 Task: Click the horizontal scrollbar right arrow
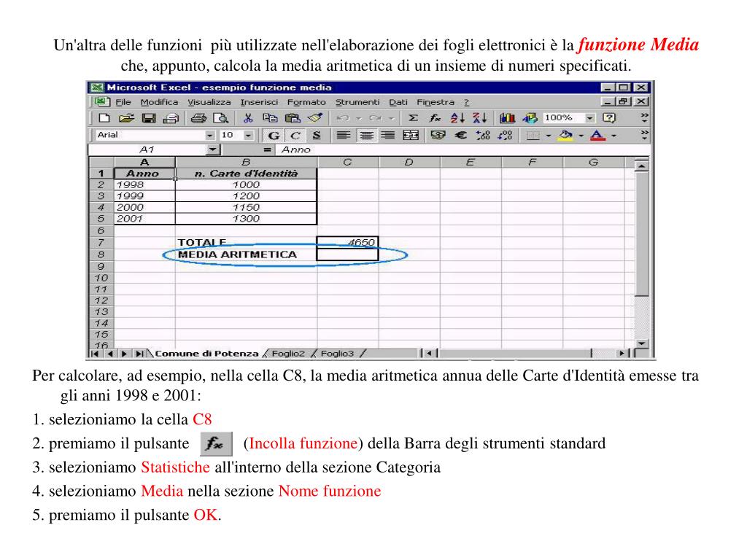[x=622, y=354]
